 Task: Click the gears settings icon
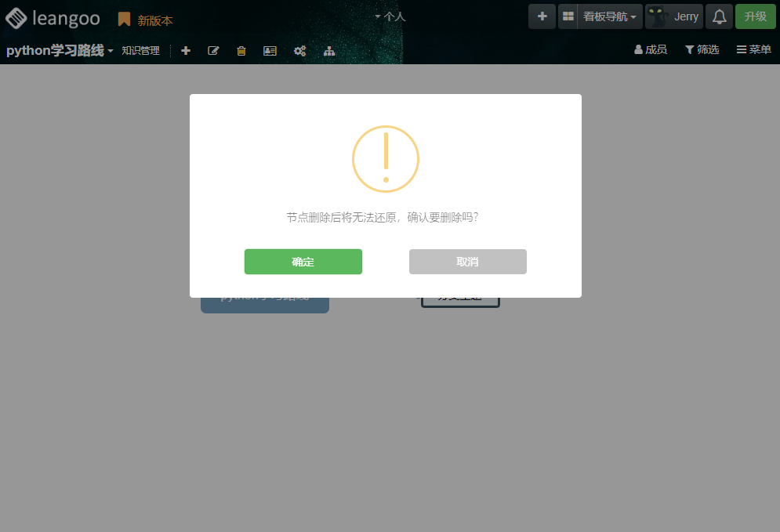coord(299,51)
